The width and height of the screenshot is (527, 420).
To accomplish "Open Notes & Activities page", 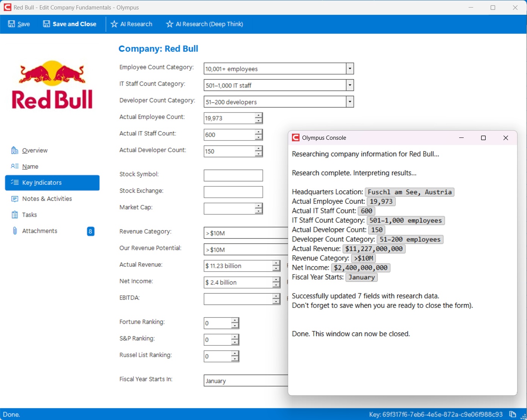I will 47,199.
